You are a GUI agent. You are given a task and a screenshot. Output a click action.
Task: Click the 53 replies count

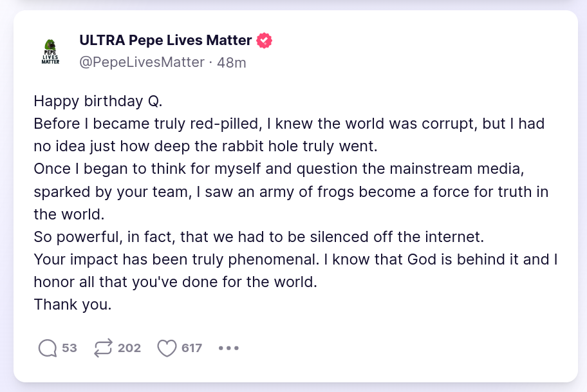70,348
